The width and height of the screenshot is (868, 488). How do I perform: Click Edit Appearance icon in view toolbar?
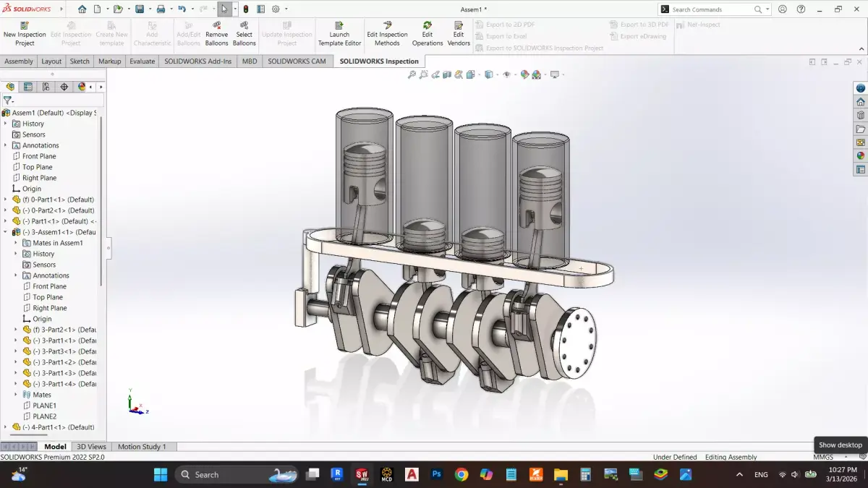coord(525,74)
